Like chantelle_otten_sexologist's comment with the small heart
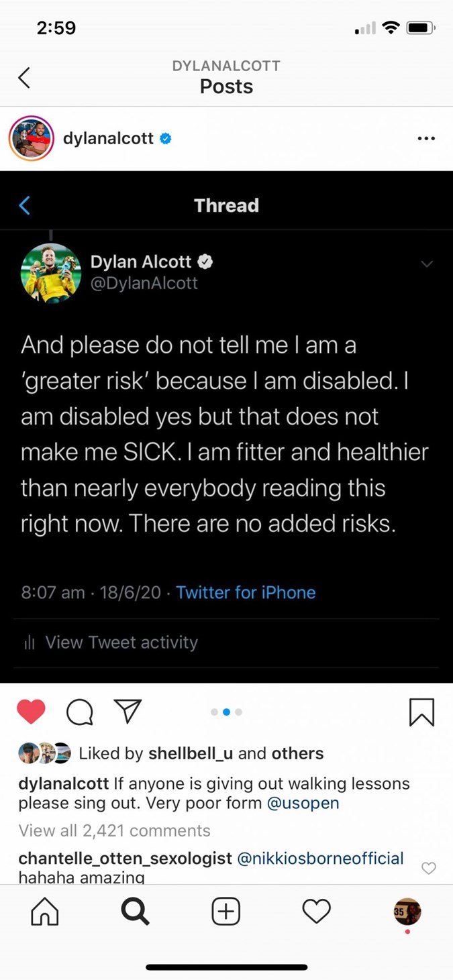 [428, 868]
